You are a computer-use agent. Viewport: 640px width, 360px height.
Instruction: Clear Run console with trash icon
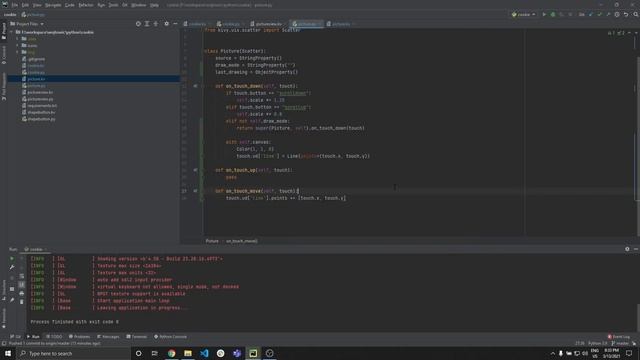coord(22,302)
